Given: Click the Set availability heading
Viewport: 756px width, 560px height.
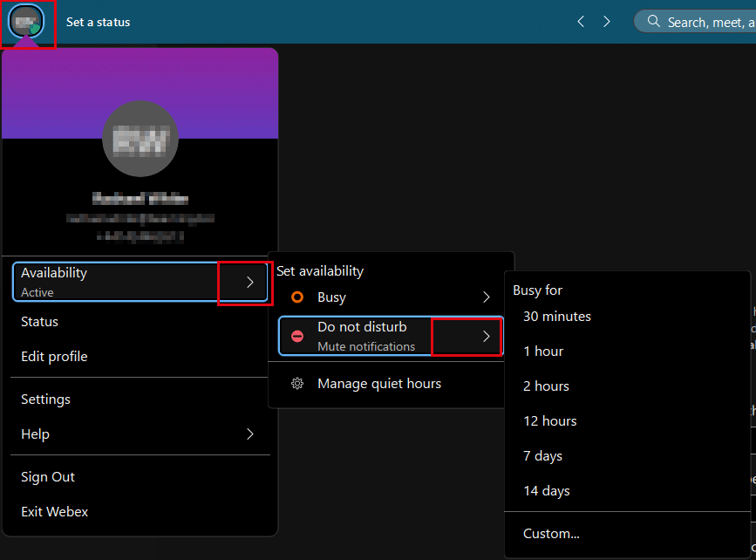Looking at the screenshot, I should (320, 271).
